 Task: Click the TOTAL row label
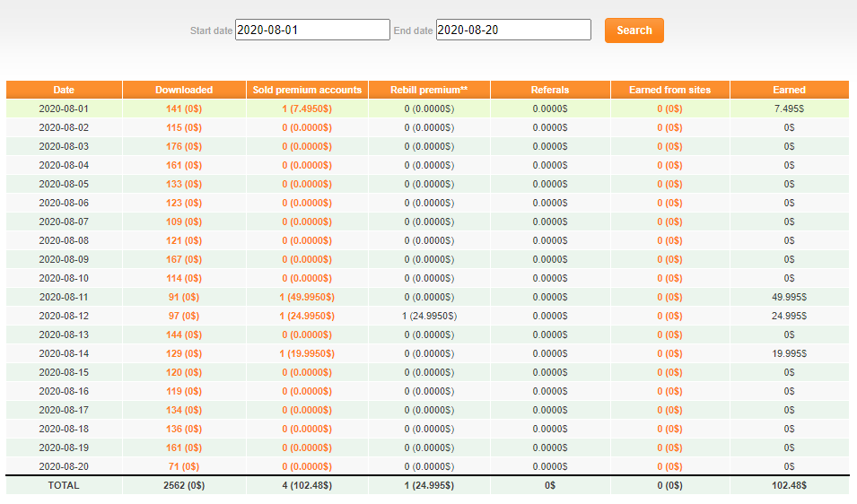click(x=64, y=485)
